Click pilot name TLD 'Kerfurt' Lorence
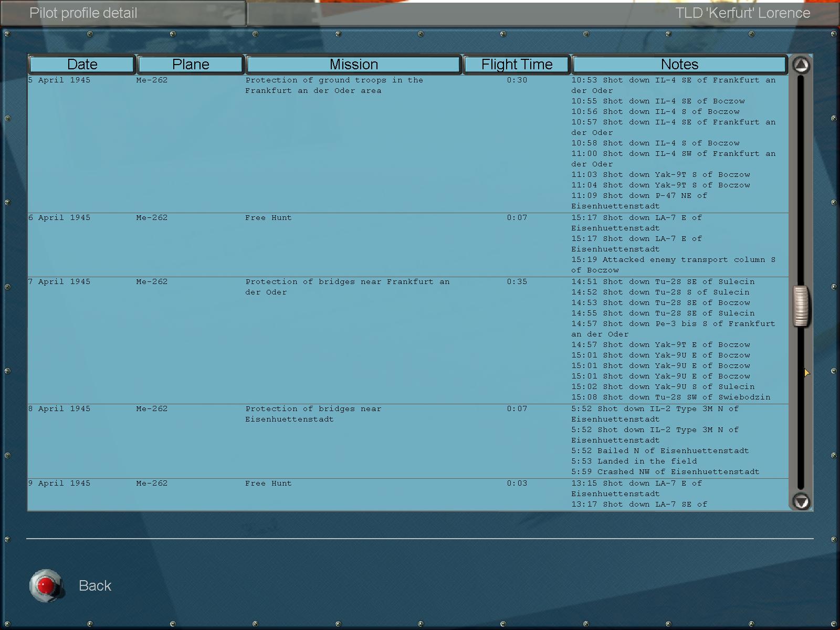The image size is (840, 630). [x=743, y=13]
